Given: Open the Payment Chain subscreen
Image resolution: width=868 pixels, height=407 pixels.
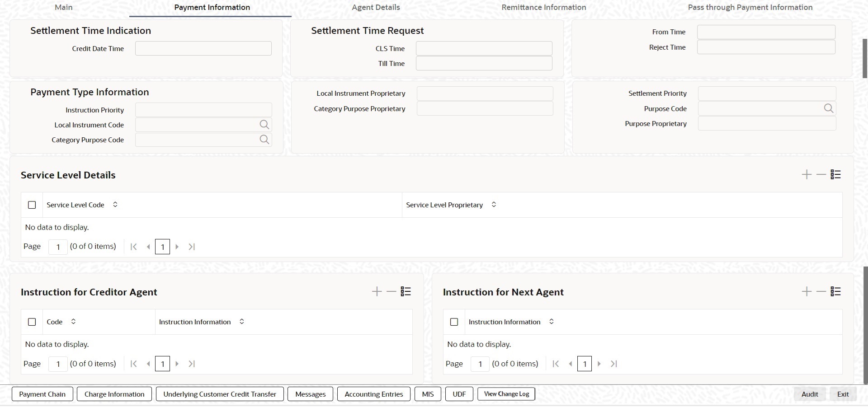Looking at the screenshot, I should (42, 394).
